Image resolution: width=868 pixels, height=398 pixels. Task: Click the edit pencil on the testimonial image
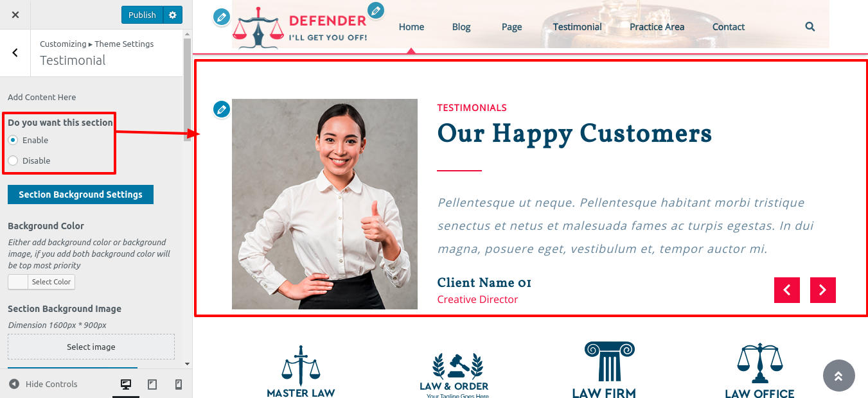(x=222, y=109)
